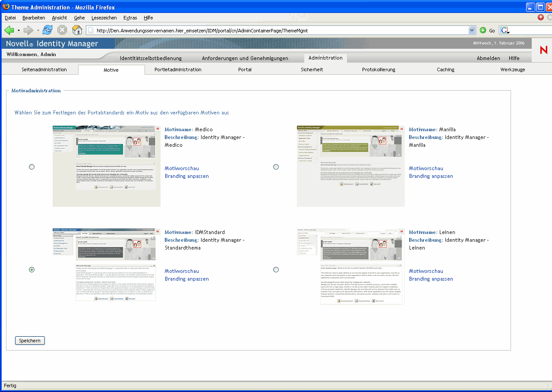Open the Ansicht menu

(x=60, y=18)
